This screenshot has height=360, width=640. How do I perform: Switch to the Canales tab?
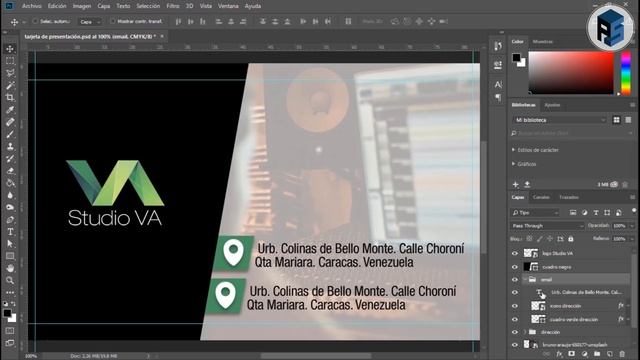pos(541,197)
